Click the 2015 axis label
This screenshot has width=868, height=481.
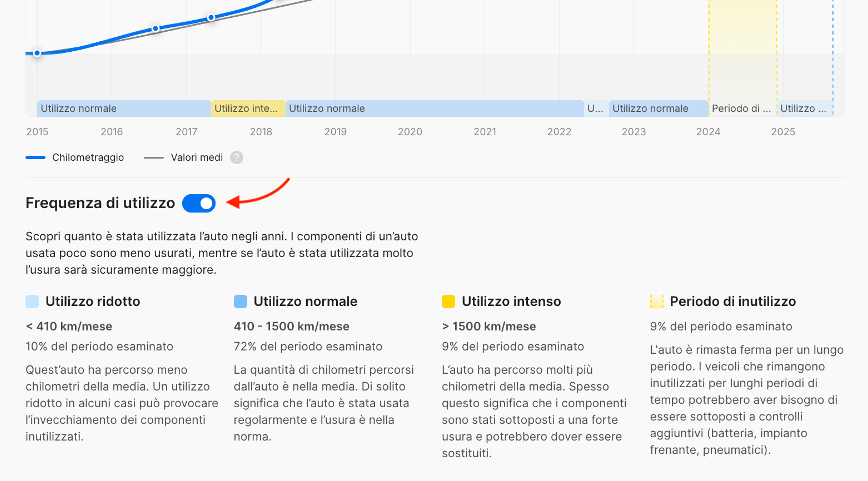(x=37, y=131)
